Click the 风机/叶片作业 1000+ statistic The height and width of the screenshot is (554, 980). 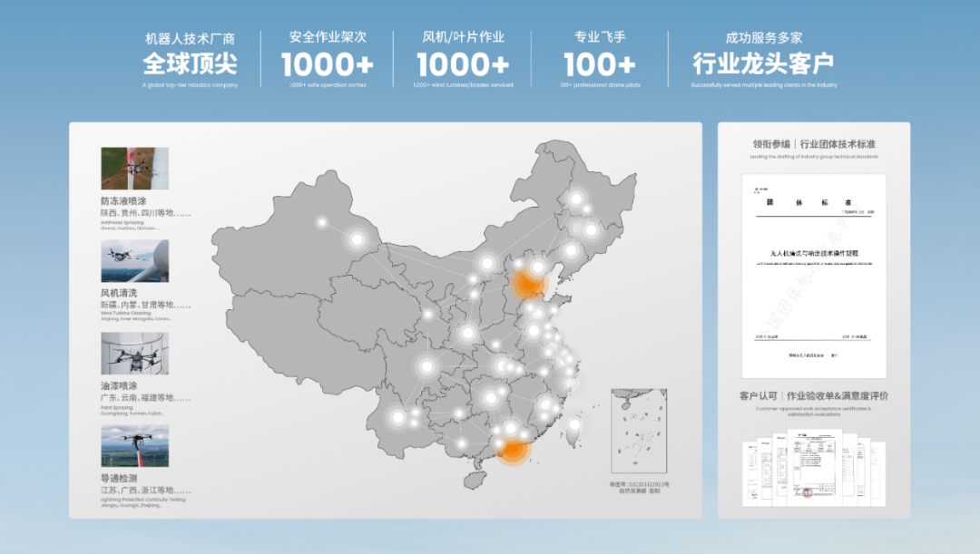(x=463, y=64)
